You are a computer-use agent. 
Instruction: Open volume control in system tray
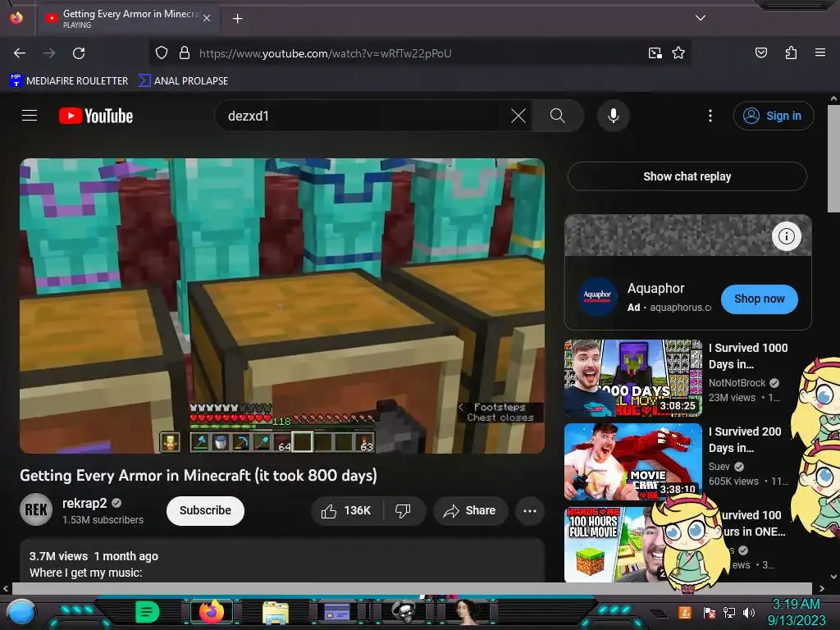tap(749, 612)
